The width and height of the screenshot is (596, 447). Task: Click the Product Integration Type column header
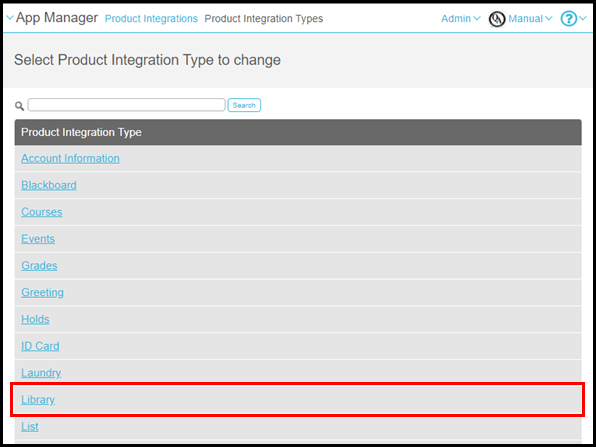coord(298,132)
